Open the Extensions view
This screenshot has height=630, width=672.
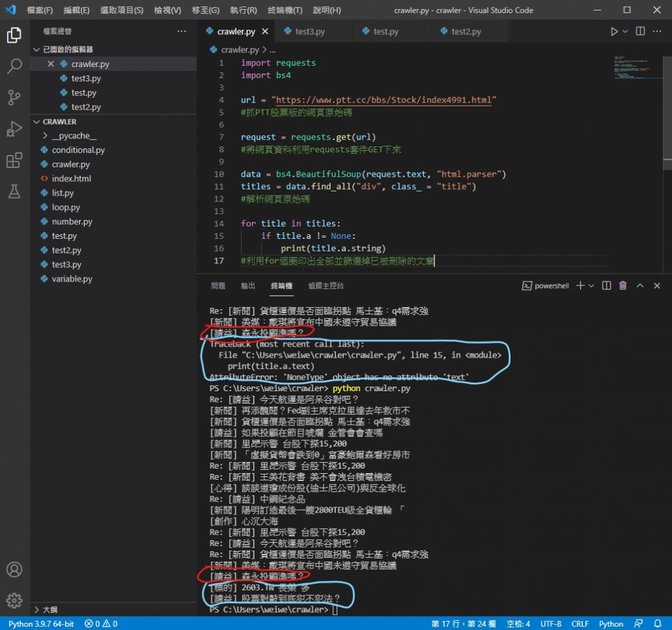14,160
